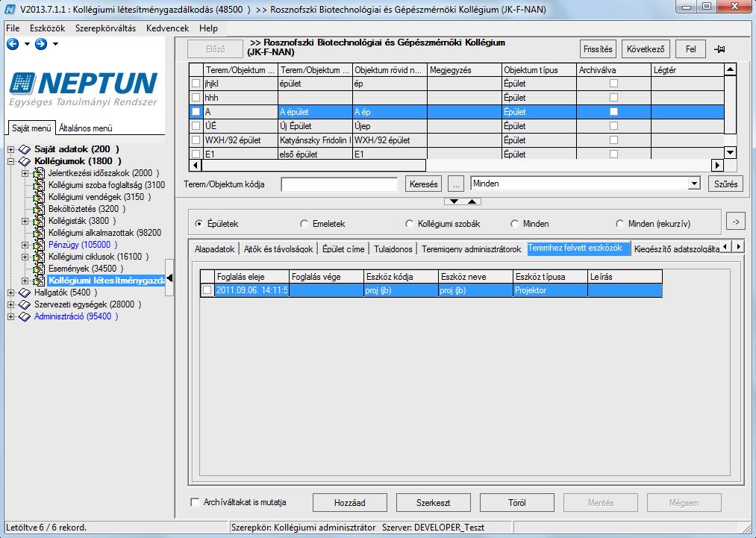Toggle Archiválva checkbox in ÚE row
The height and width of the screenshot is (538, 756).
613,126
